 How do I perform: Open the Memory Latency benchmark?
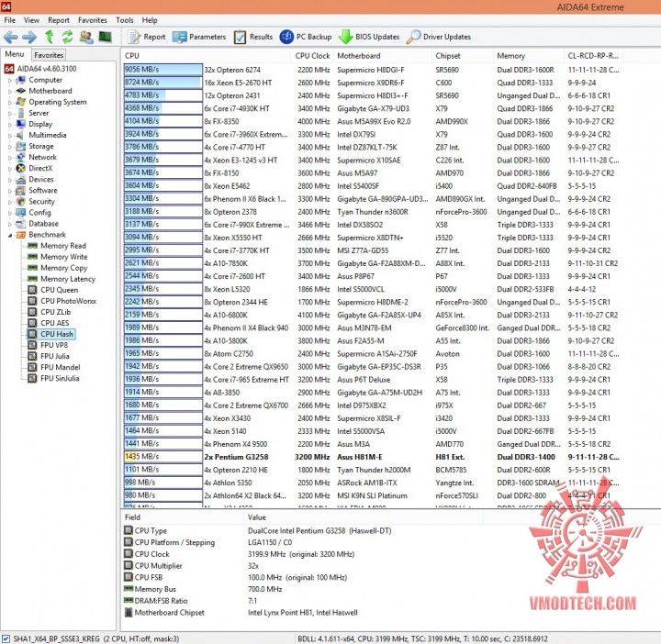pos(67,279)
